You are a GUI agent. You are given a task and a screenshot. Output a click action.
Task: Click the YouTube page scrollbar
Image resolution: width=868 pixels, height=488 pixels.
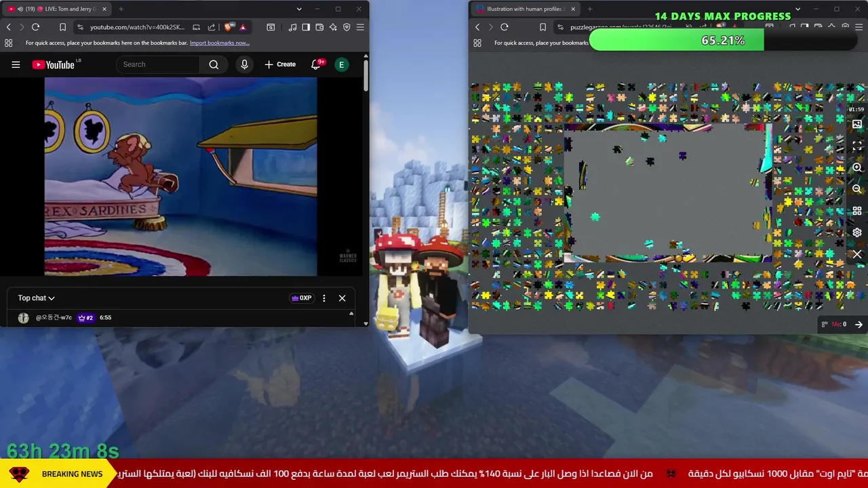[366, 75]
